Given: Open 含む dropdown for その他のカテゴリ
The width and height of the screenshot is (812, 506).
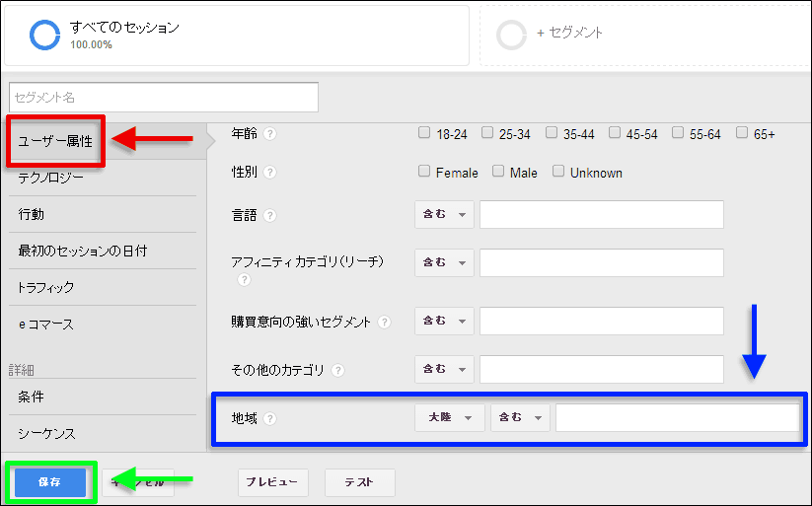Looking at the screenshot, I should (x=444, y=370).
